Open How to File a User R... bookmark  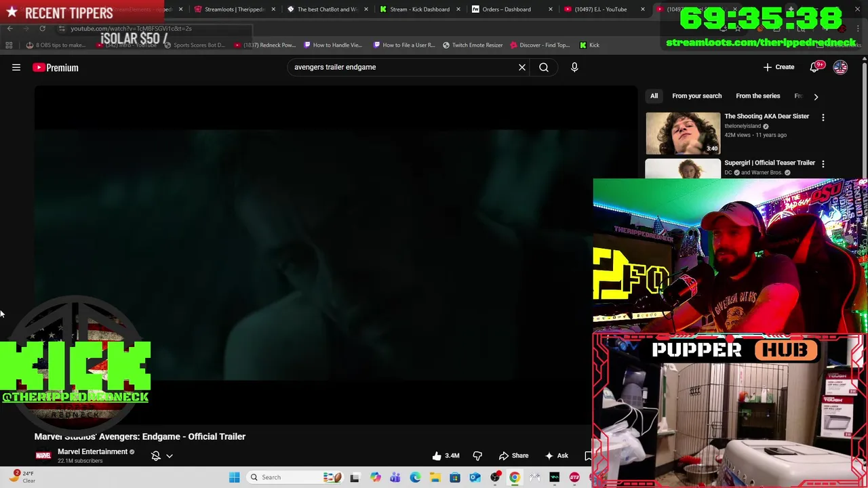click(x=403, y=45)
